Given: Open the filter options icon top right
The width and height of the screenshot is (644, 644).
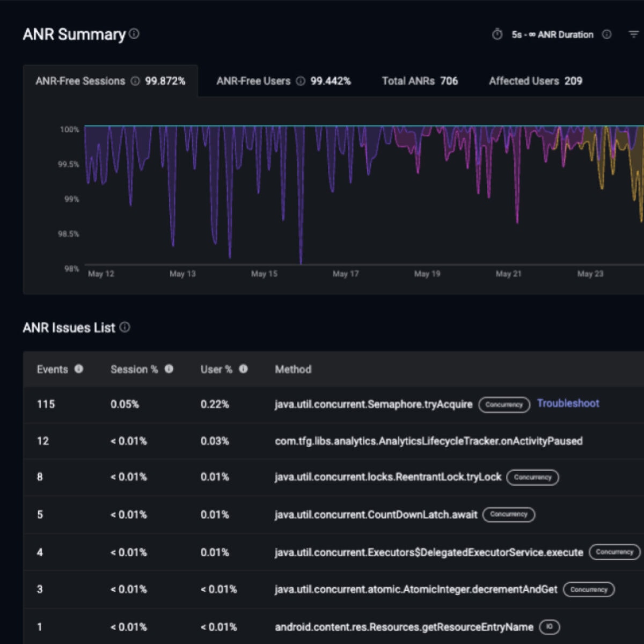Looking at the screenshot, I should click(x=633, y=34).
